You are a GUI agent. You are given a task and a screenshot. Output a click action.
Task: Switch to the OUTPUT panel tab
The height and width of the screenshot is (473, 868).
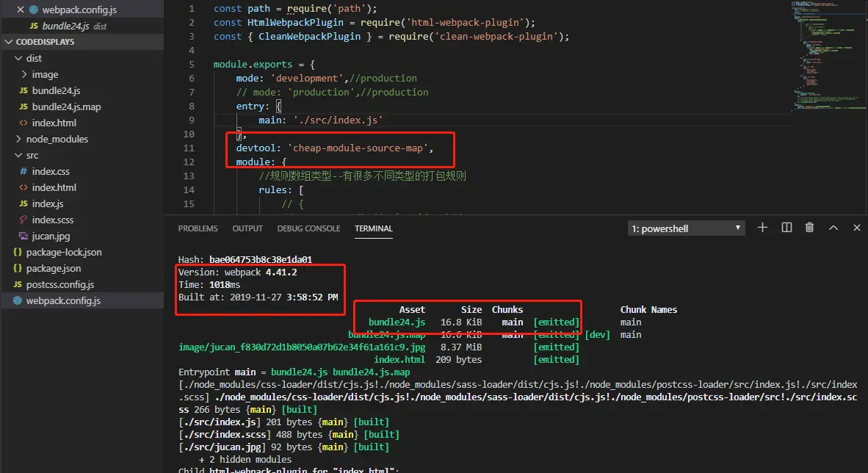click(x=247, y=228)
